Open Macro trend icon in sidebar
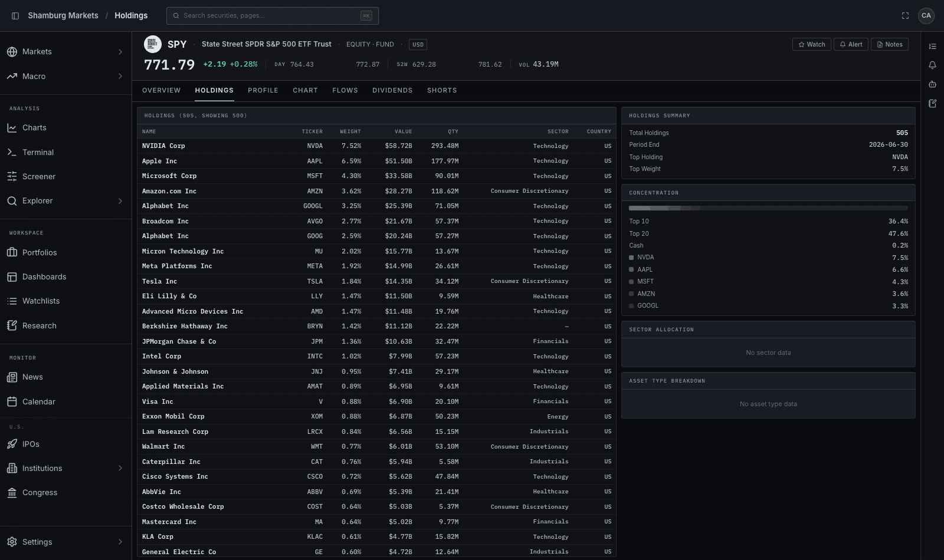Screen dimensions: 944x560 [12, 76]
